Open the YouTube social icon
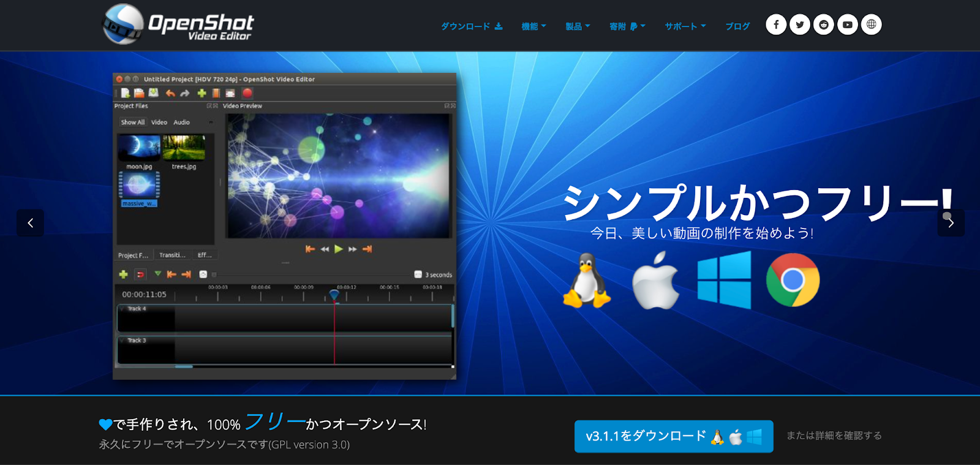Viewport: 980px width, 465px height. coord(848,25)
